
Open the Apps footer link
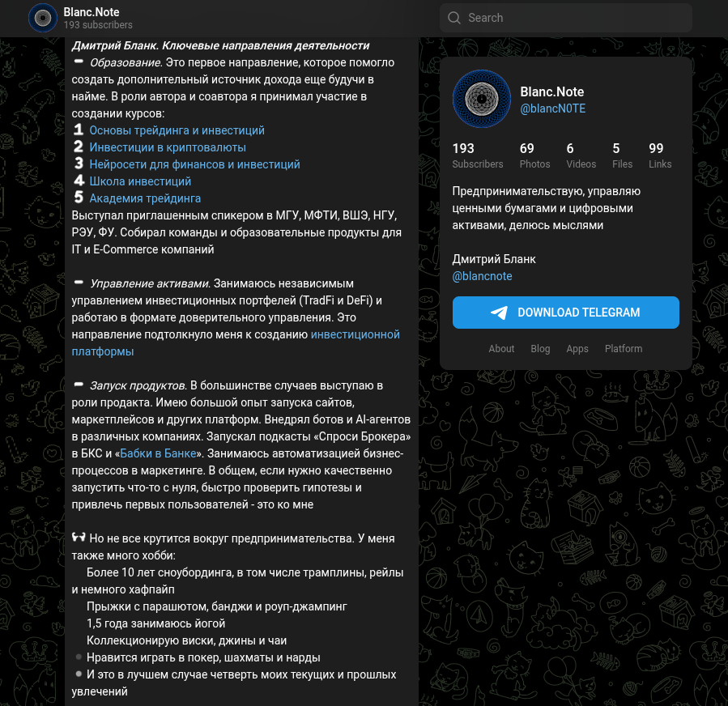(x=577, y=349)
